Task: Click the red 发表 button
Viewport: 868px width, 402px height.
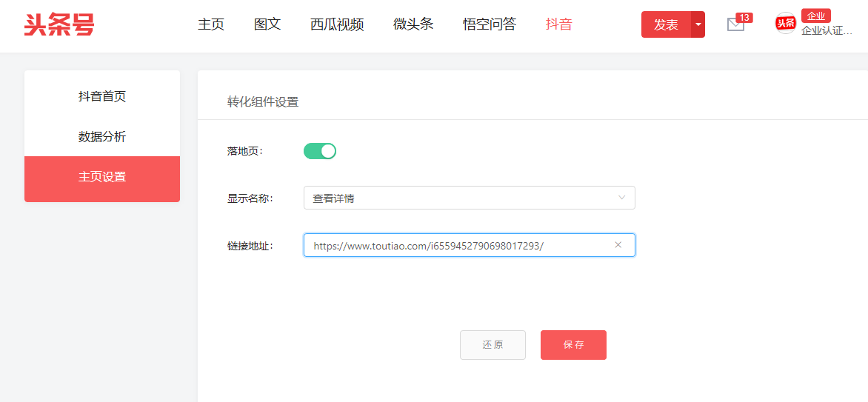Action: [666, 24]
